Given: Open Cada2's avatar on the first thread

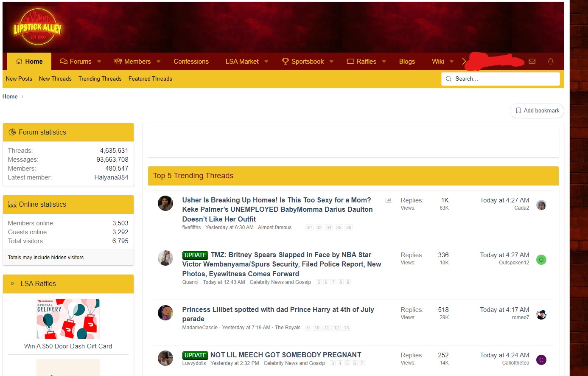Looking at the screenshot, I should click(x=541, y=205).
